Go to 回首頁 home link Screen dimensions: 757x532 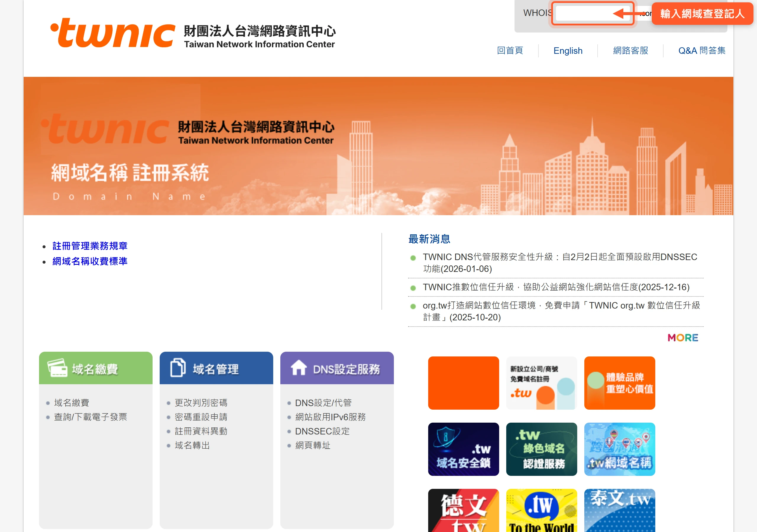[x=510, y=51]
